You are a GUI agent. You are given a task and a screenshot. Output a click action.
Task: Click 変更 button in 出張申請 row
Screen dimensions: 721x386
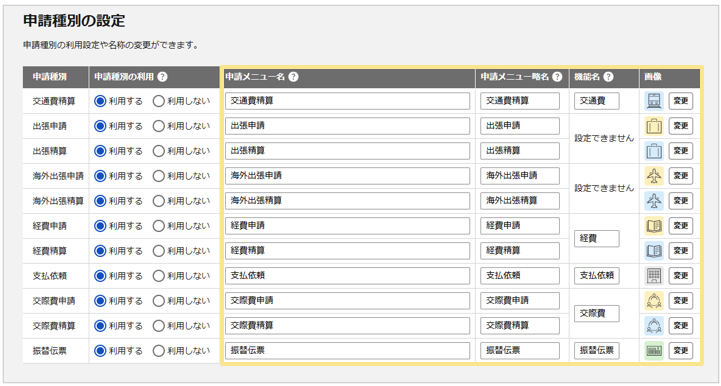point(681,126)
